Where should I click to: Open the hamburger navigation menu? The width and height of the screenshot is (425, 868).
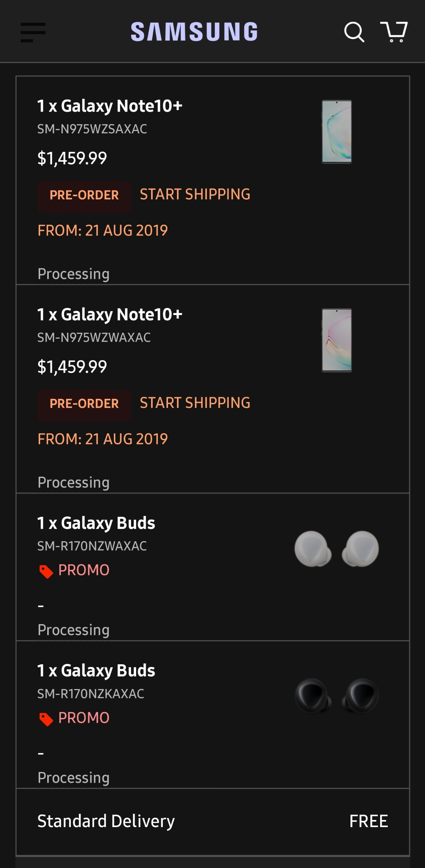coord(33,32)
